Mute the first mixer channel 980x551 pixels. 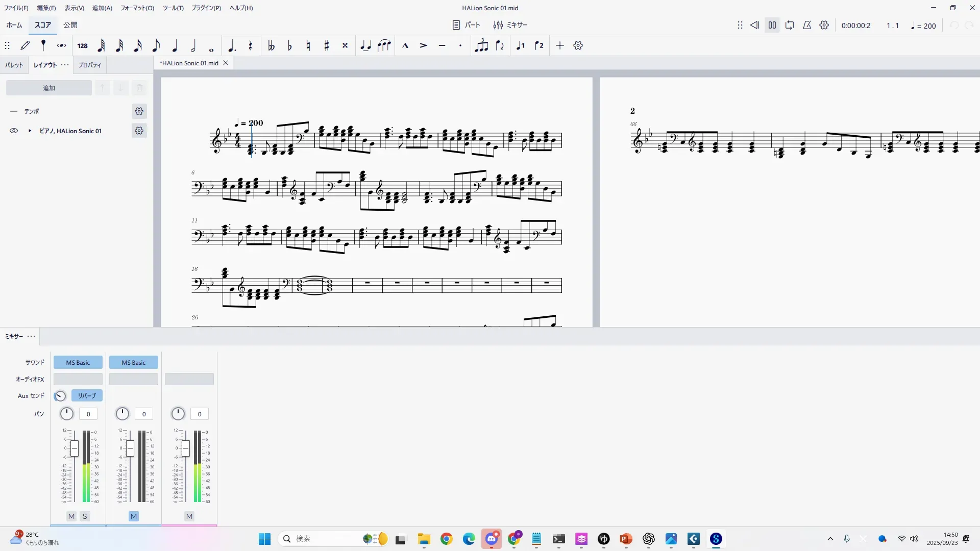pyautogui.click(x=71, y=516)
